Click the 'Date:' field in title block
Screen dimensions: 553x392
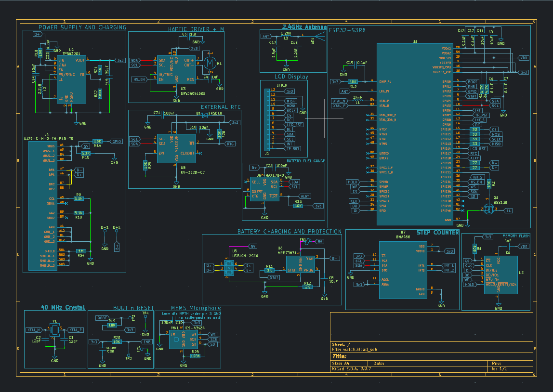point(379,363)
